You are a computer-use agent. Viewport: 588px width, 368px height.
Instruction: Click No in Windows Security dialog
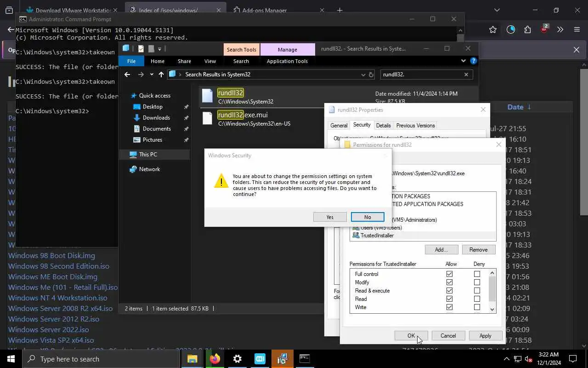[x=367, y=217]
